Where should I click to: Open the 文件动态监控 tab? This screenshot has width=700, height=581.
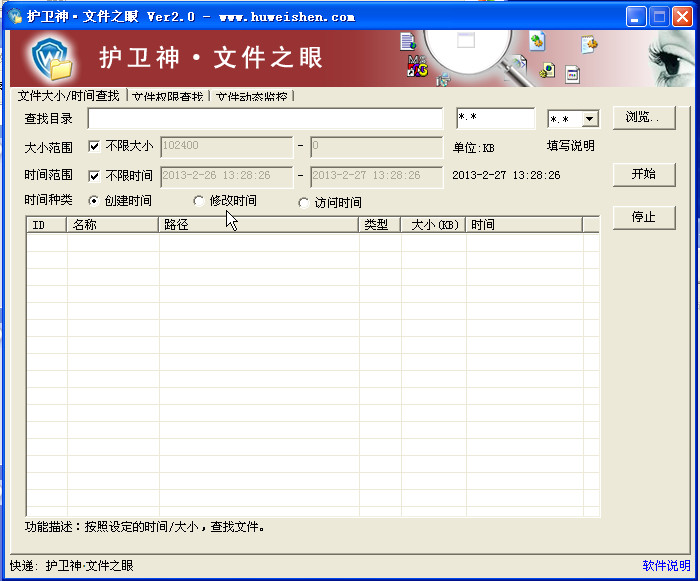pyautogui.click(x=252, y=96)
